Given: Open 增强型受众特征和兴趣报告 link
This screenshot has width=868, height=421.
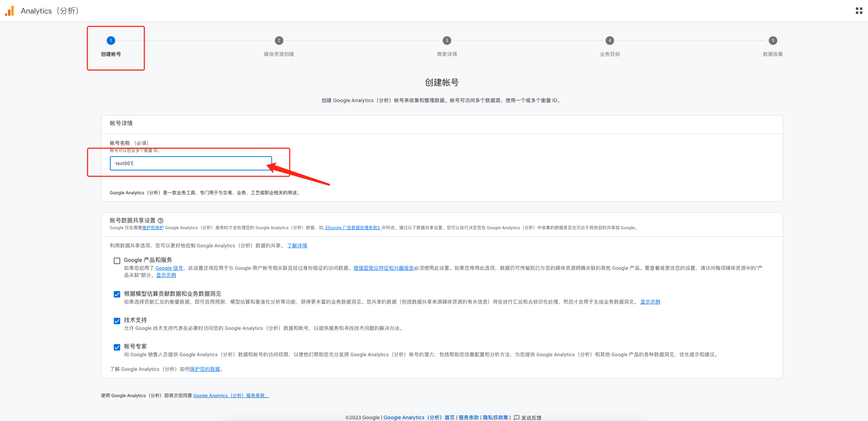Looking at the screenshot, I should [x=384, y=268].
